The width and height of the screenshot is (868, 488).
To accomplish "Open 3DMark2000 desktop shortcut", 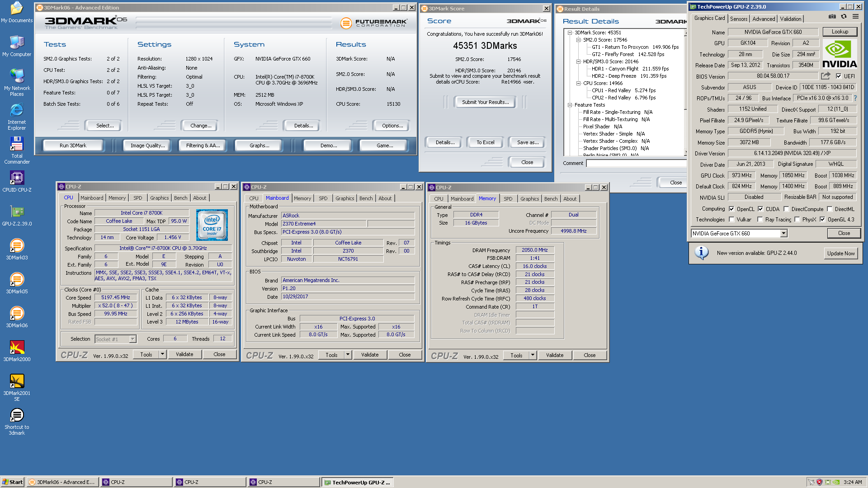I will tap(17, 351).
